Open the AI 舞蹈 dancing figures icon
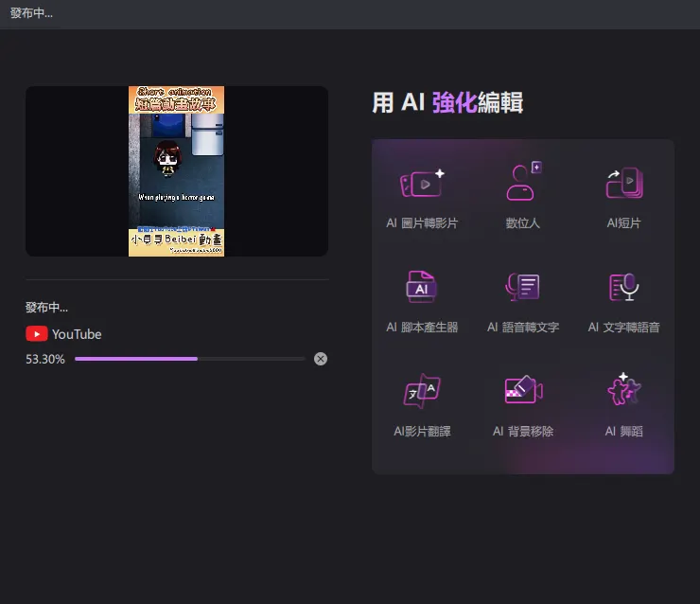 pyautogui.click(x=624, y=389)
